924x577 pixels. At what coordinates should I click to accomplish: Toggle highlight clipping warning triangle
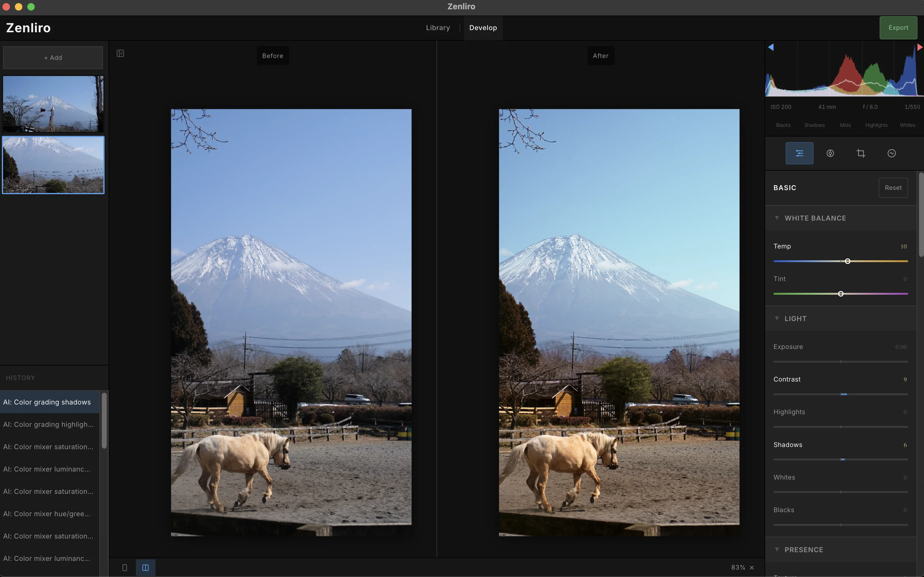(x=920, y=47)
